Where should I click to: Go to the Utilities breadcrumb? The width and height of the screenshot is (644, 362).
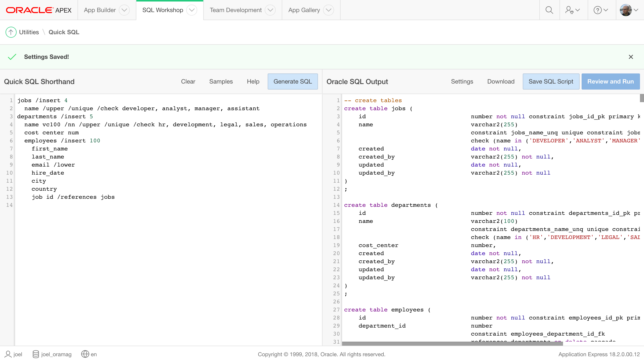click(x=29, y=32)
